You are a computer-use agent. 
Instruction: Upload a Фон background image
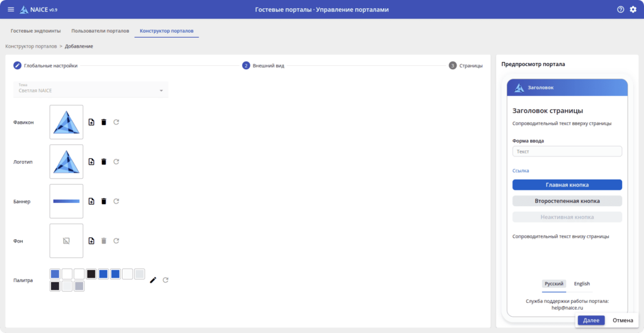click(91, 241)
